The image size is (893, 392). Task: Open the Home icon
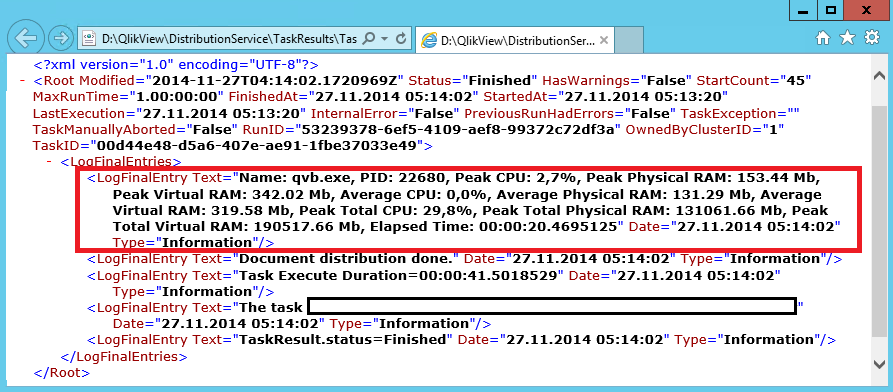click(x=822, y=38)
